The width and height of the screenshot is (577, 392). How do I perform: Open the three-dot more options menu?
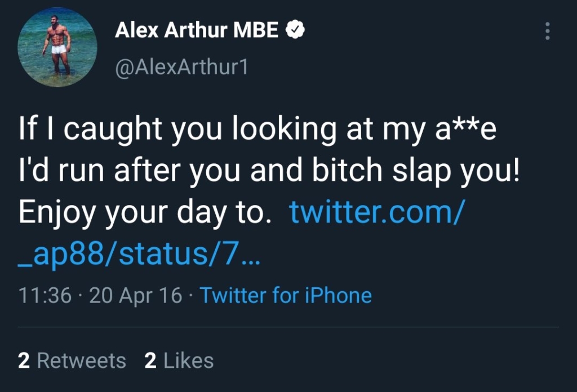pyautogui.click(x=547, y=31)
